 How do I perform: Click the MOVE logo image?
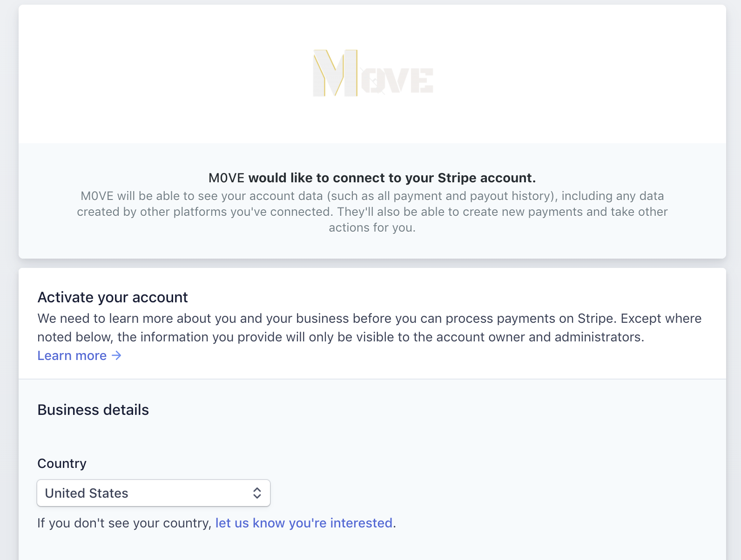click(373, 73)
